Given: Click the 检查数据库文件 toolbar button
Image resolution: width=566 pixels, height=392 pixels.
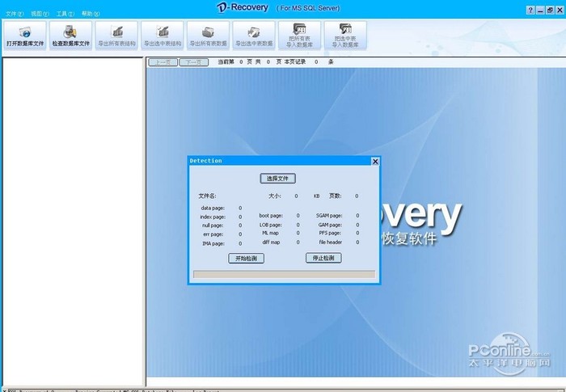Looking at the screenshot, I should coord(71,35).
